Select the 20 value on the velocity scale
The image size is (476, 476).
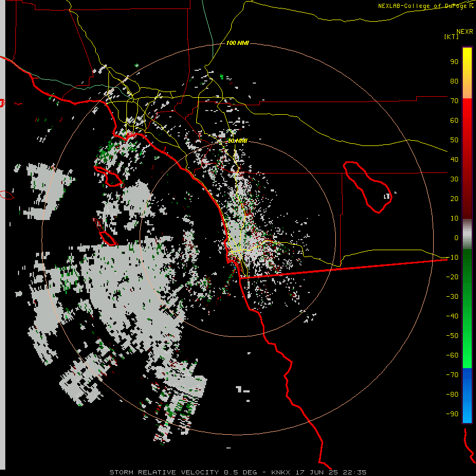[454, 198]
